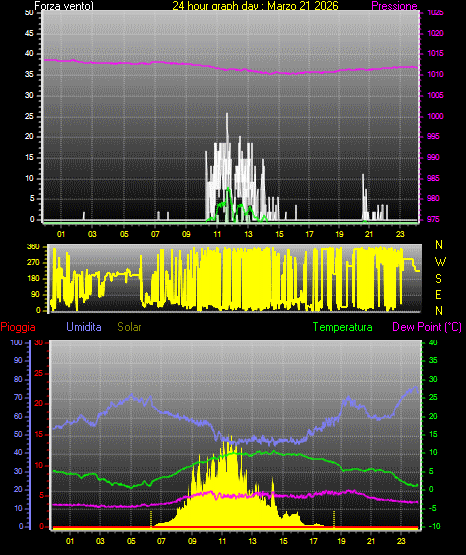Click the 24 hour graph day title
Image resolution: width=466 pixels, height=555 pixels.
255,6
